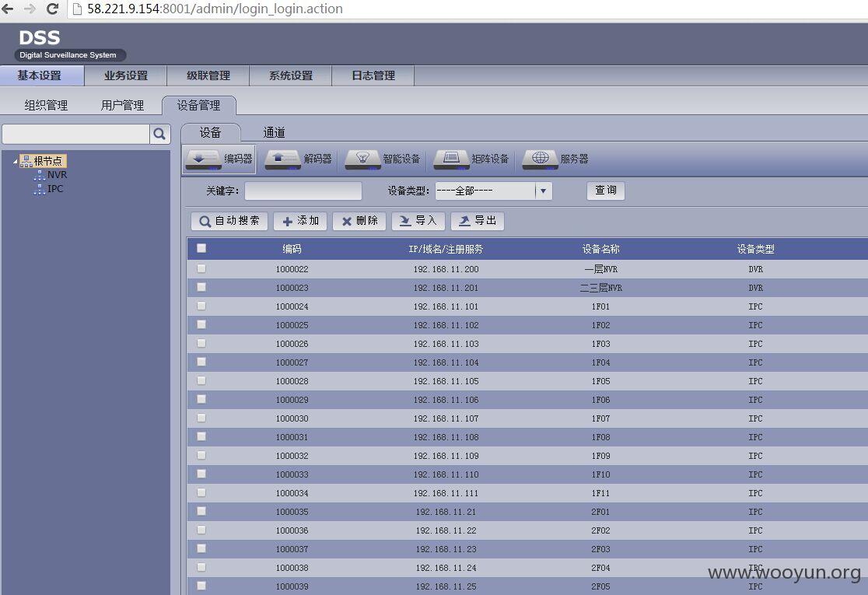The image size is (868, 595).
Task: Click the 查询 query button
Action: (x=606, y=191)
